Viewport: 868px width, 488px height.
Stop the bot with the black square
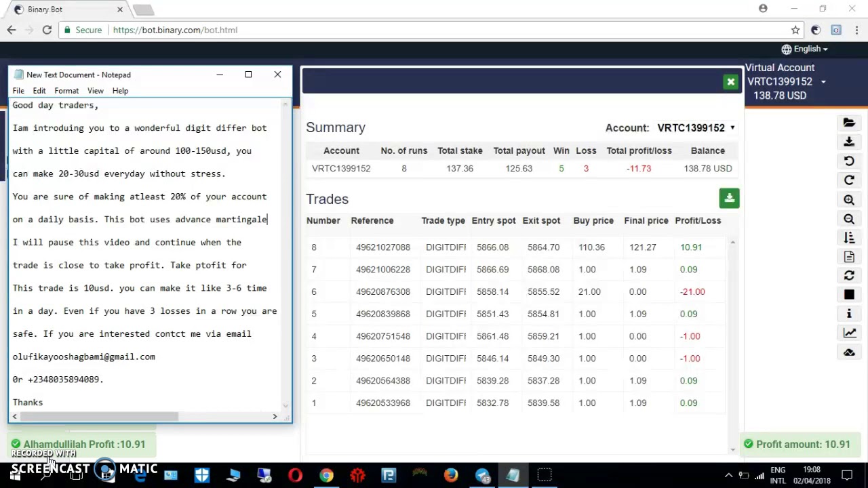point(849,295)
